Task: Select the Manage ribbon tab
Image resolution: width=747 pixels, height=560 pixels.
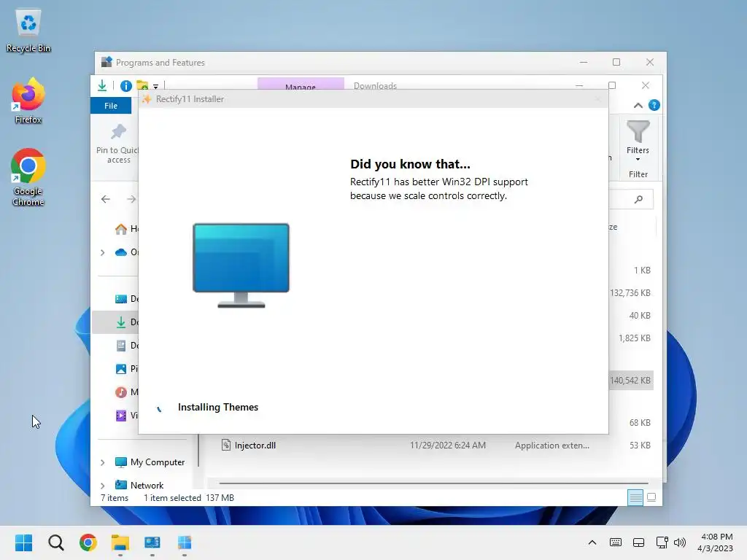Action: click(x=301, y=84)
